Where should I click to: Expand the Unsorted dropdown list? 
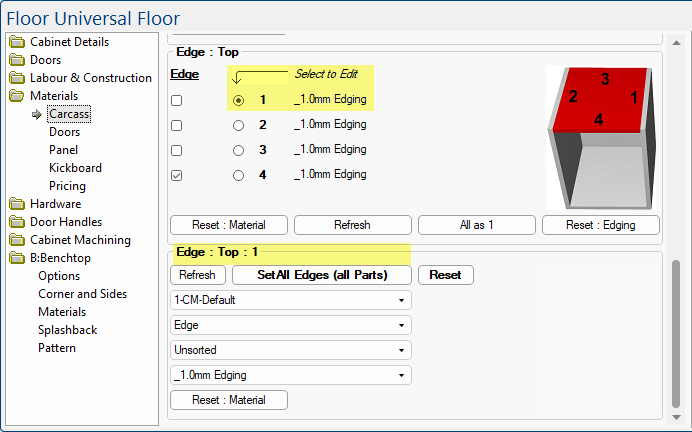coord(291,350)
